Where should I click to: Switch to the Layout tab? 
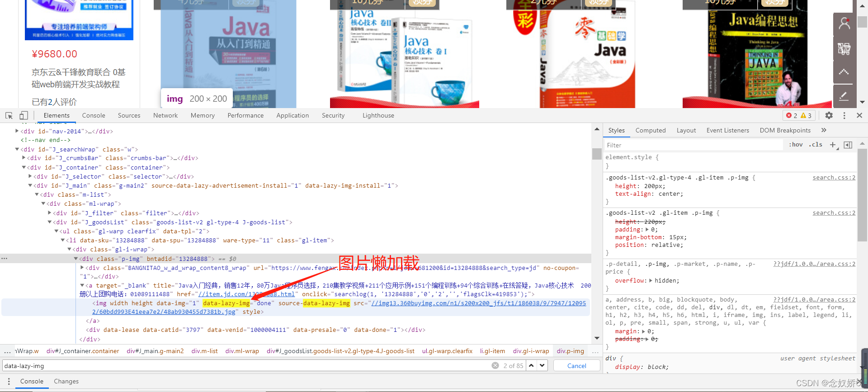[686, 130]
